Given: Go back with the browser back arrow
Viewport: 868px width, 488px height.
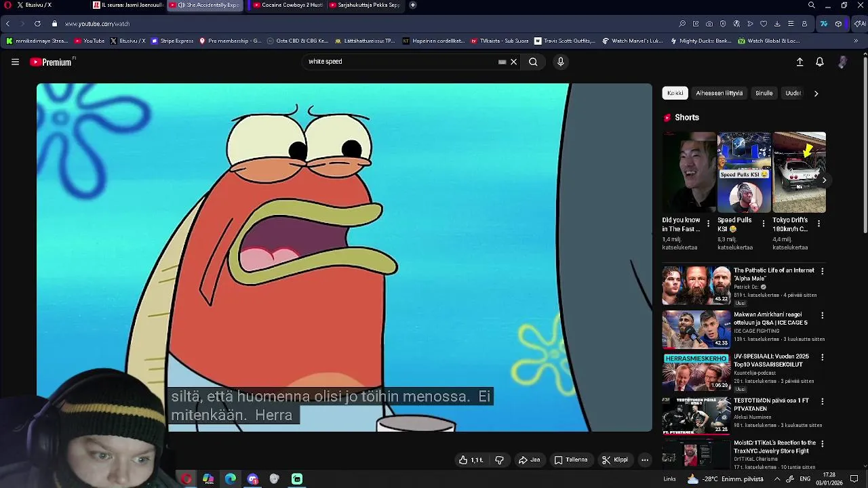Looking at the screenshot, I should click(7, 24).
